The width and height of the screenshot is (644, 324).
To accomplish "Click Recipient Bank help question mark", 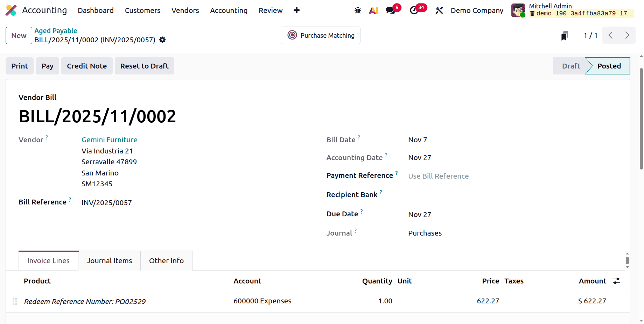I will pos(381,192).
